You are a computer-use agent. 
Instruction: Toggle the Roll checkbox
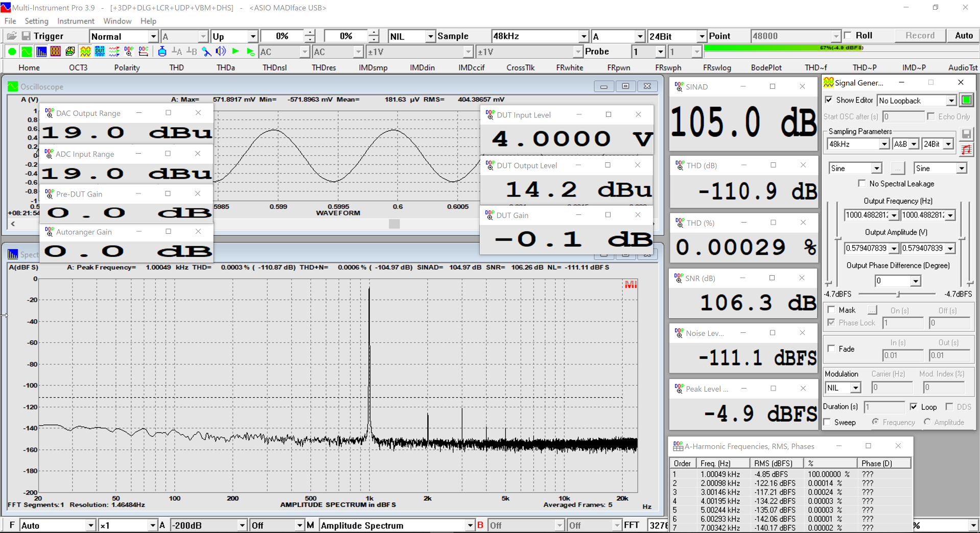[848, 35]
